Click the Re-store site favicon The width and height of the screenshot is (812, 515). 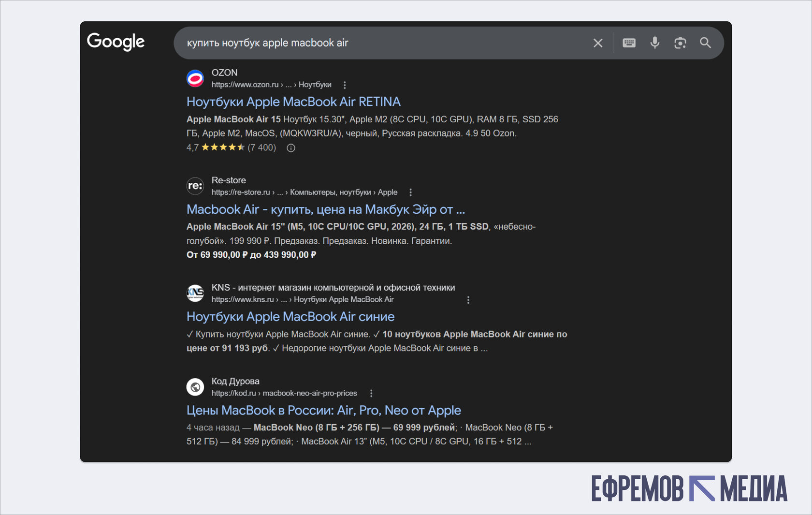pos(195,186)
